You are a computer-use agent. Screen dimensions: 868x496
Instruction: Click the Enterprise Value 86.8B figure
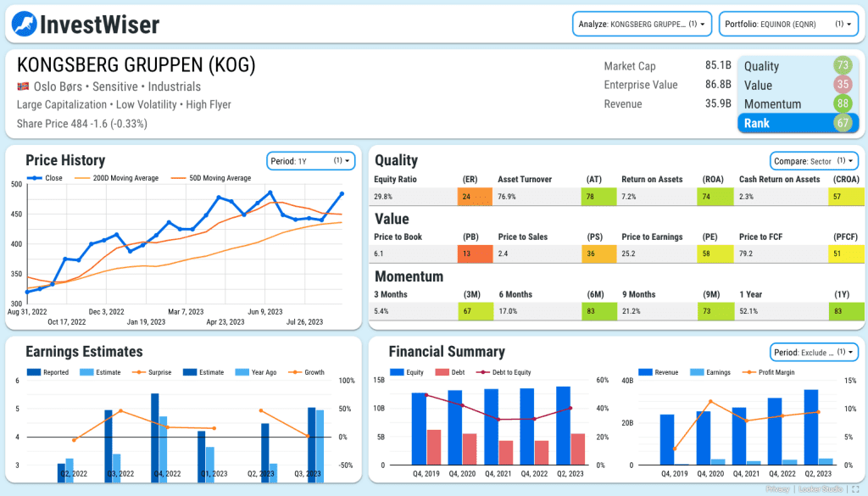(718, 84)
